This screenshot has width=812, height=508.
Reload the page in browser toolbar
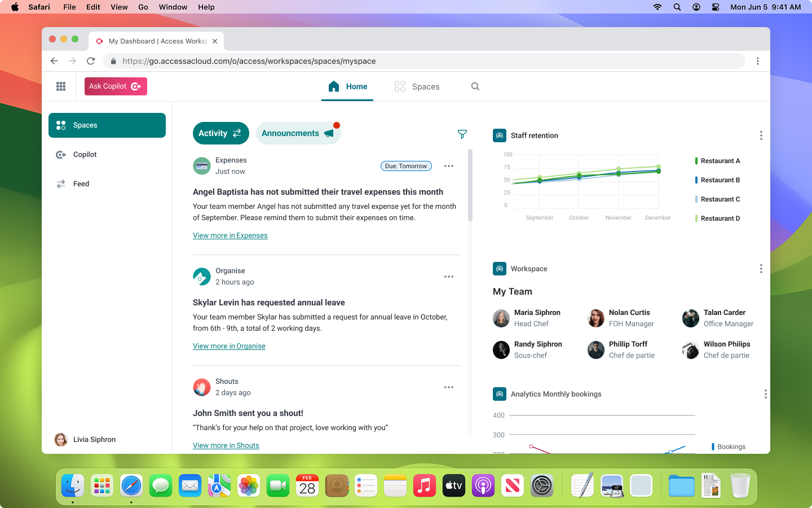pyautogui.click(x=91, y=61)
